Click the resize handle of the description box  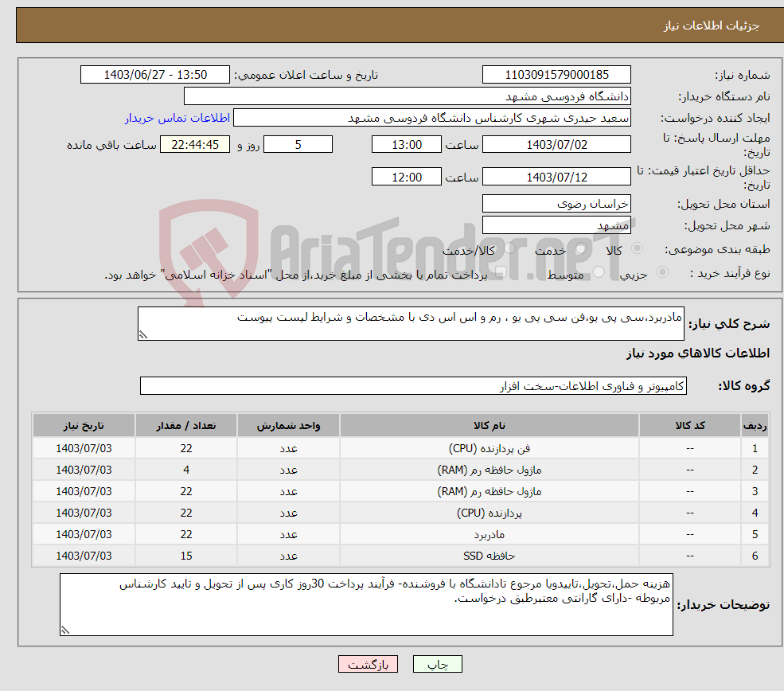[143, 335]
